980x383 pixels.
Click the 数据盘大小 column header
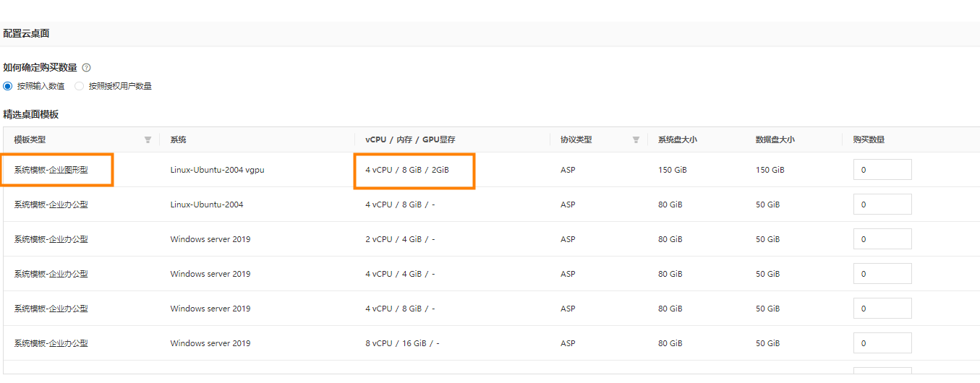click(775, 140)
